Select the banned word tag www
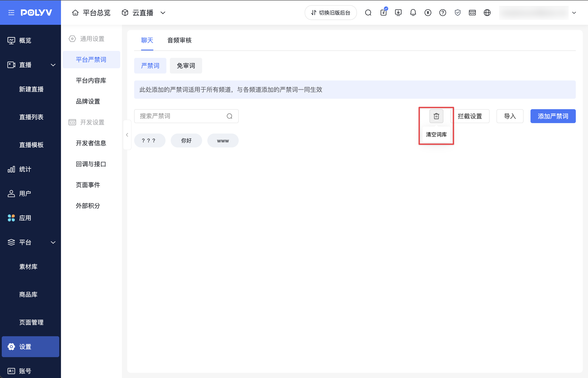This screenshot has height=378, width=588. pyautogui.click(x=223, y=140)
